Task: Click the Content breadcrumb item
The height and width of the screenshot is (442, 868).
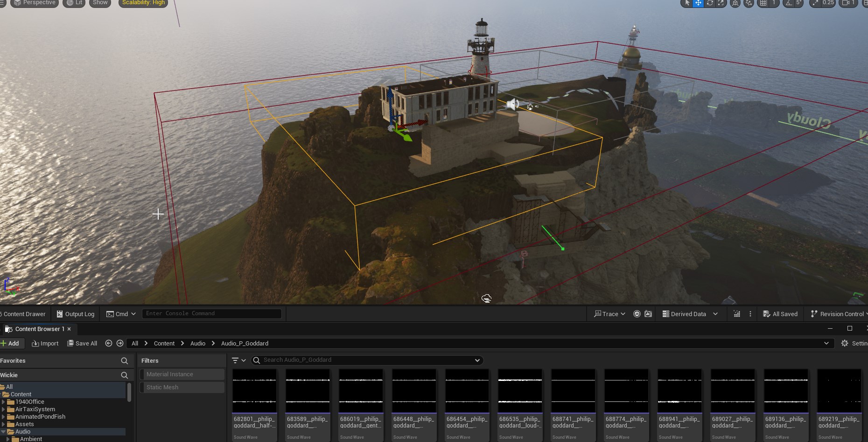Action: pos(164,343)
